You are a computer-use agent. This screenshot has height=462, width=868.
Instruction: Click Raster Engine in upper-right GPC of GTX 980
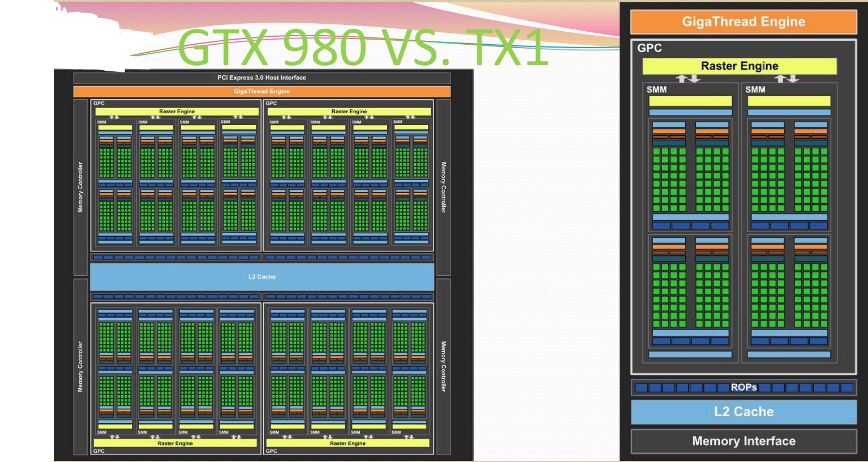[x=349, y=112]
